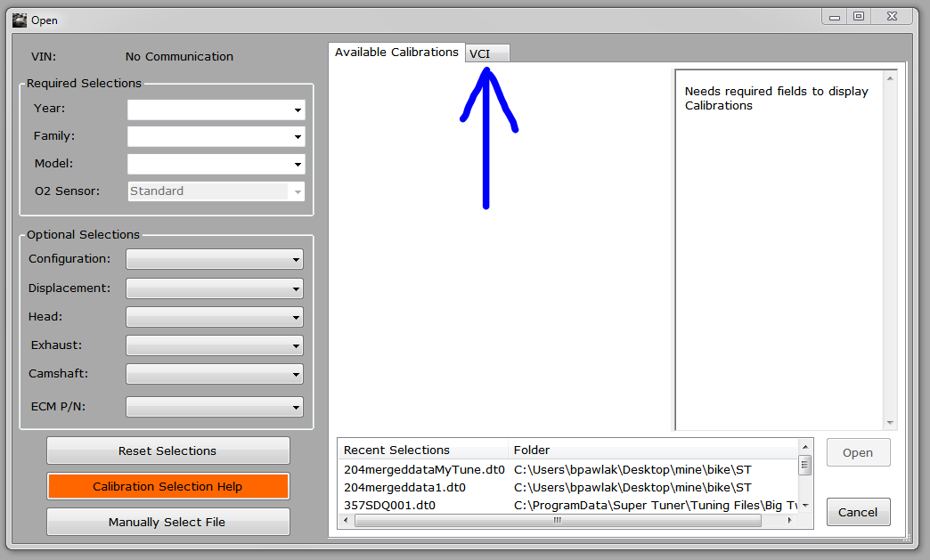The width and height of the screenshot is (930, 560).
Task: Open the Model combo box
Action: (216, 165)
